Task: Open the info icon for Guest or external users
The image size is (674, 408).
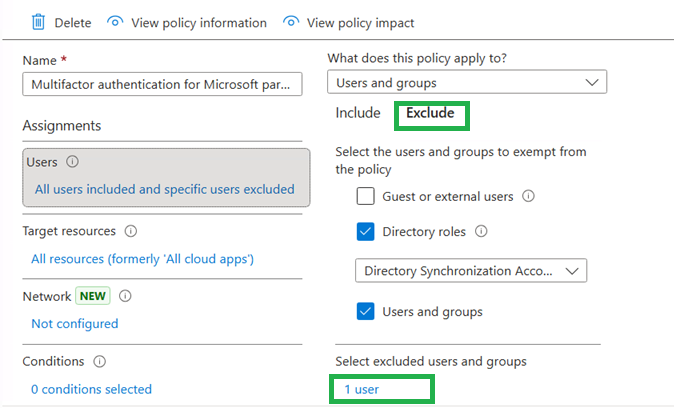Action: 528,196
